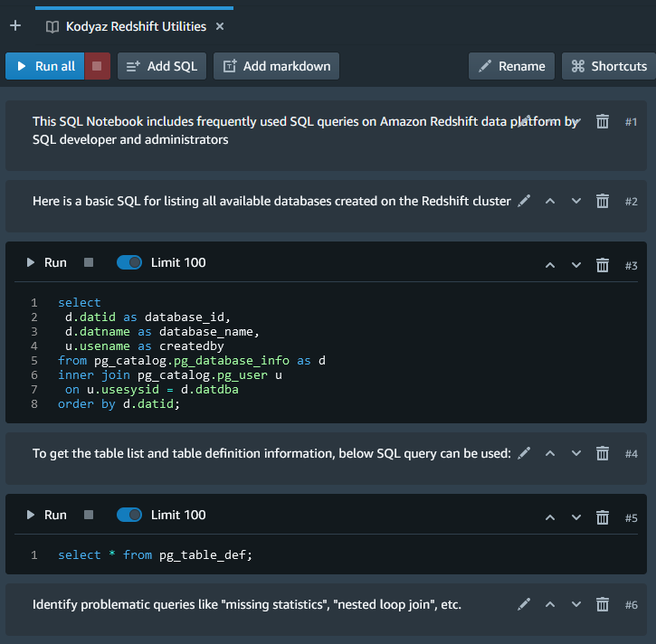Move cell #5 down
656x644 pixels.
point(576,517)
